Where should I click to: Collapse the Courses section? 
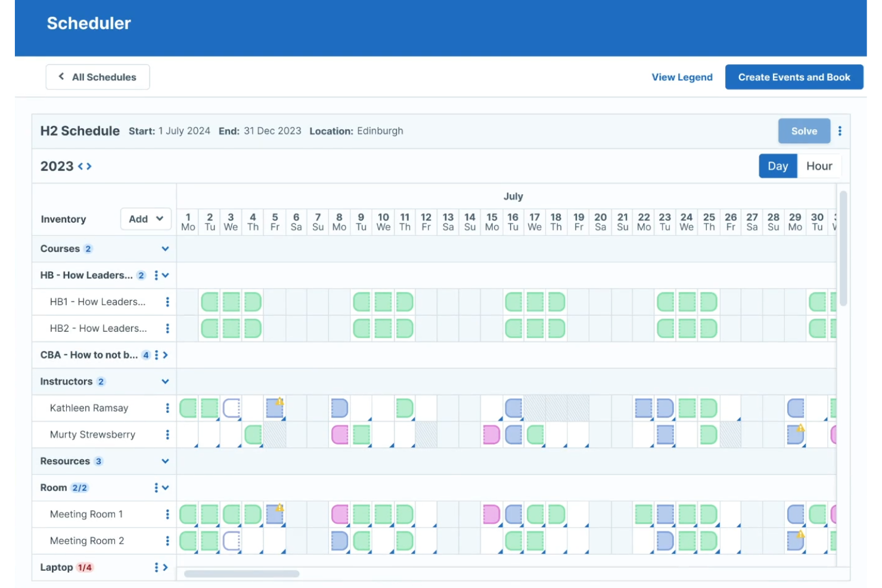165,248
